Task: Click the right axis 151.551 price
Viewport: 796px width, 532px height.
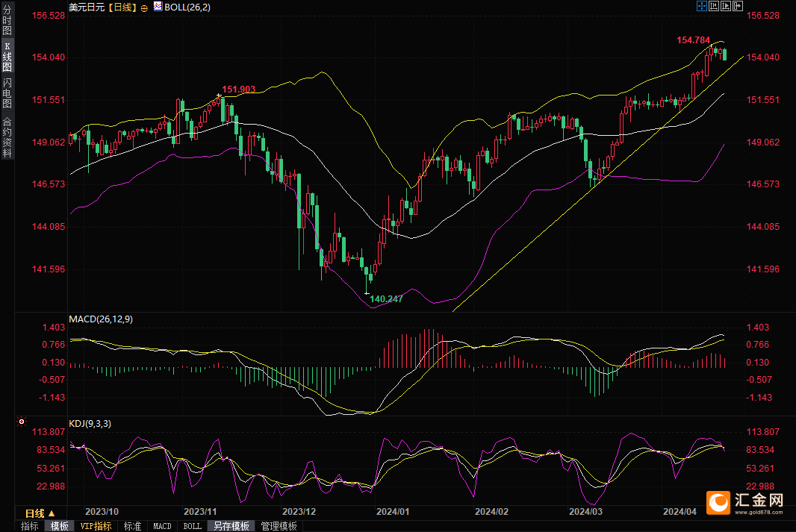Action: tap(763, 99)
